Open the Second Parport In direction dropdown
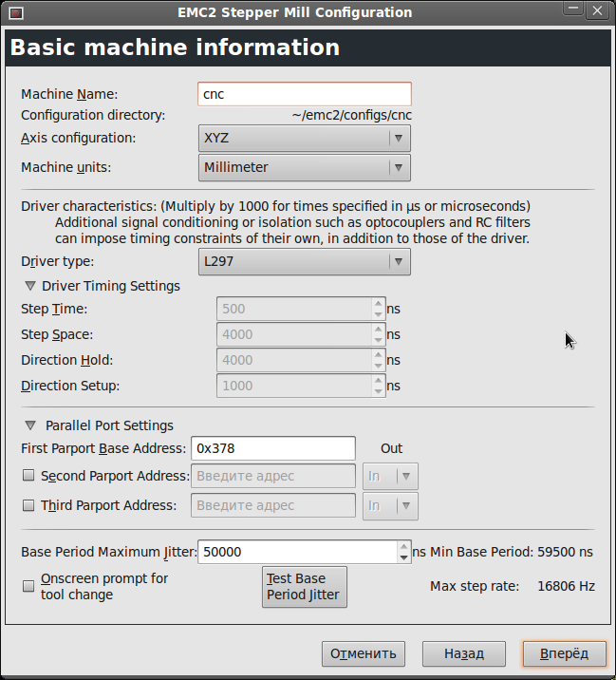 [390, 476]
